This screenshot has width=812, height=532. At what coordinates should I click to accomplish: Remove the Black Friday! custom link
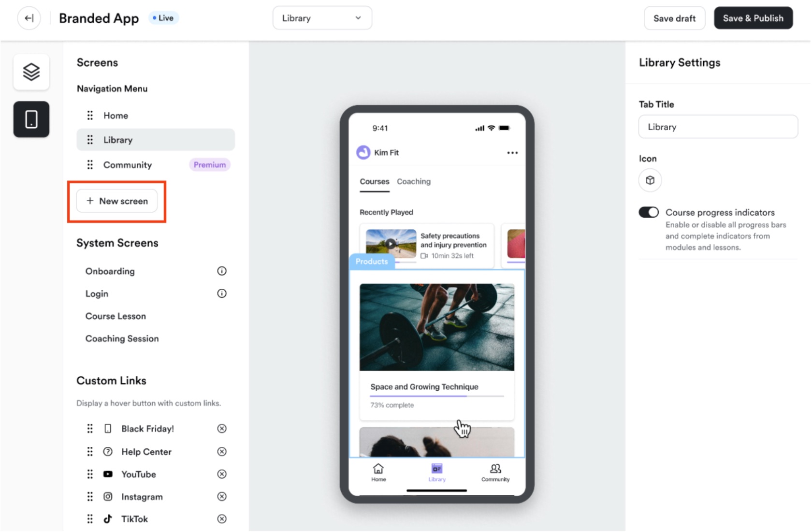(222, 429)
